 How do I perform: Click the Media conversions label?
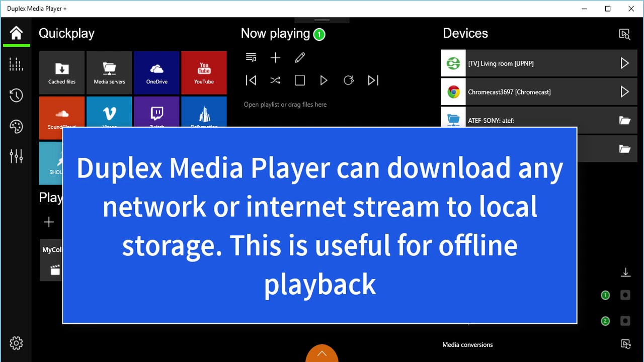pyautogui.click(x=467, y=344)
